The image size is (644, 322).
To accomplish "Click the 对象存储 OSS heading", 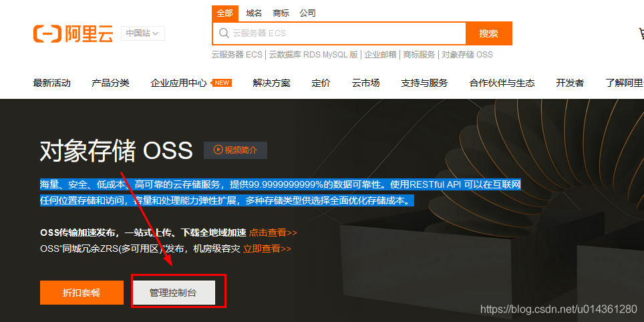I will (x=116, y=151).
